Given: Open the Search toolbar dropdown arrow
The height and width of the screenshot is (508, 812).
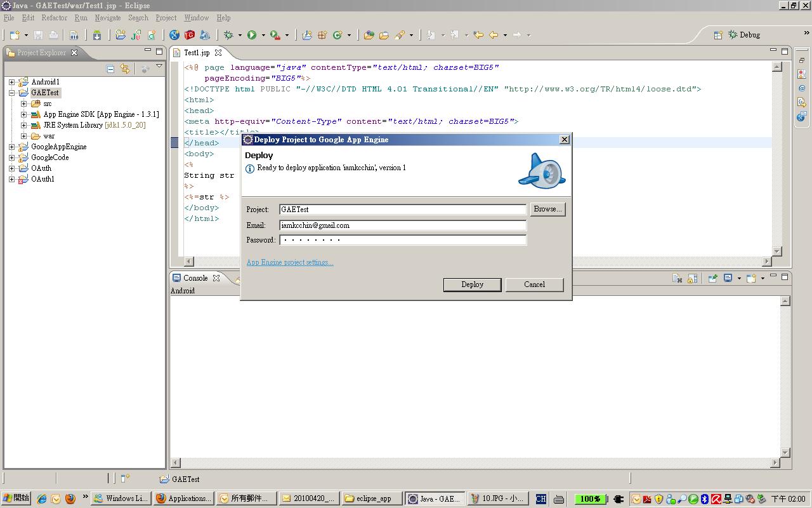Looking at the screenshot, I should pos(411,36).
